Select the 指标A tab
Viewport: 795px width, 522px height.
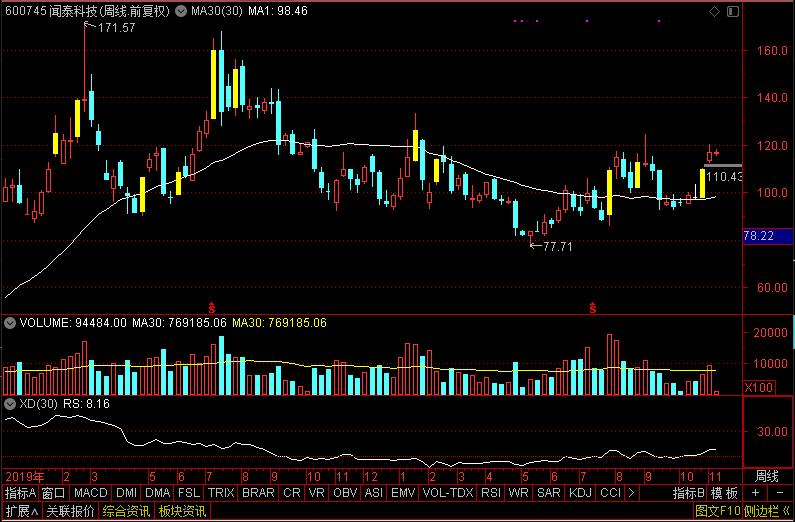pyautogui.click(x=20, y=493)
